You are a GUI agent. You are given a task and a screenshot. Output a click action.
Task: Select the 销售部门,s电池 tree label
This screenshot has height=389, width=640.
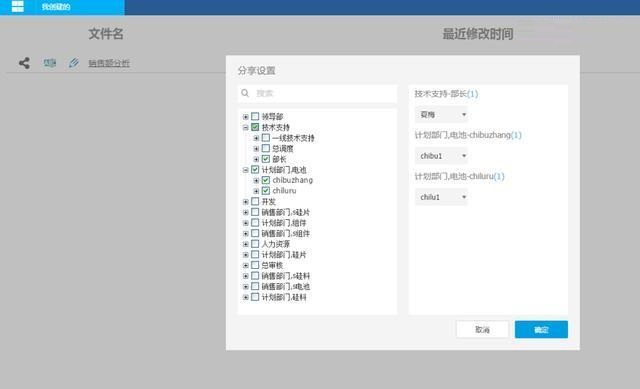(x=286, y=287)
